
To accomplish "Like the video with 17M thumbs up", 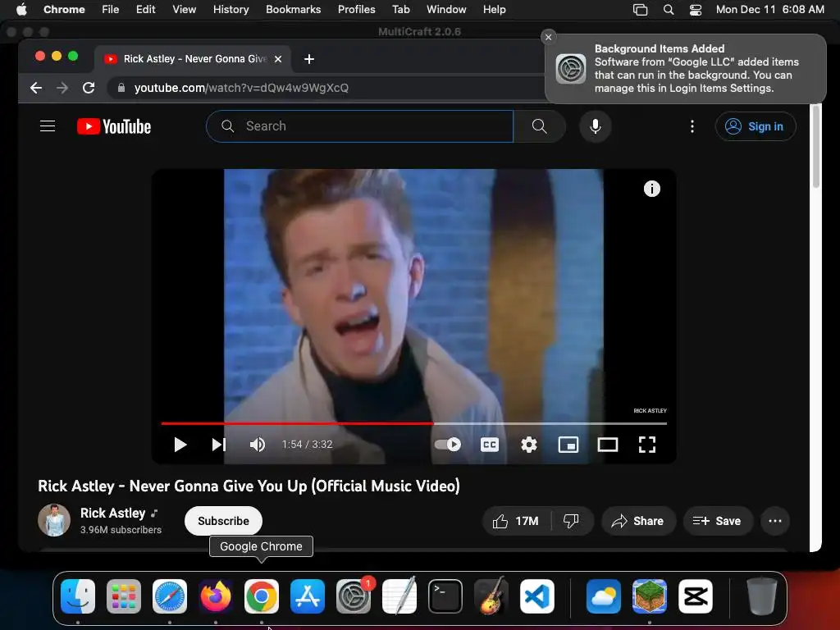I will coord(517,521).
